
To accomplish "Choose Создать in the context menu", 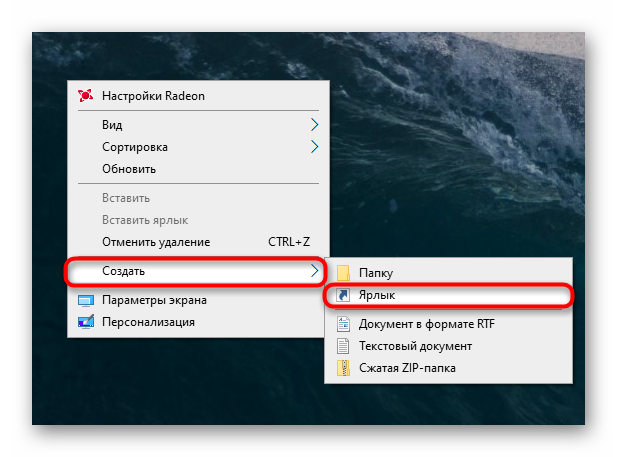I will (196, 271).
